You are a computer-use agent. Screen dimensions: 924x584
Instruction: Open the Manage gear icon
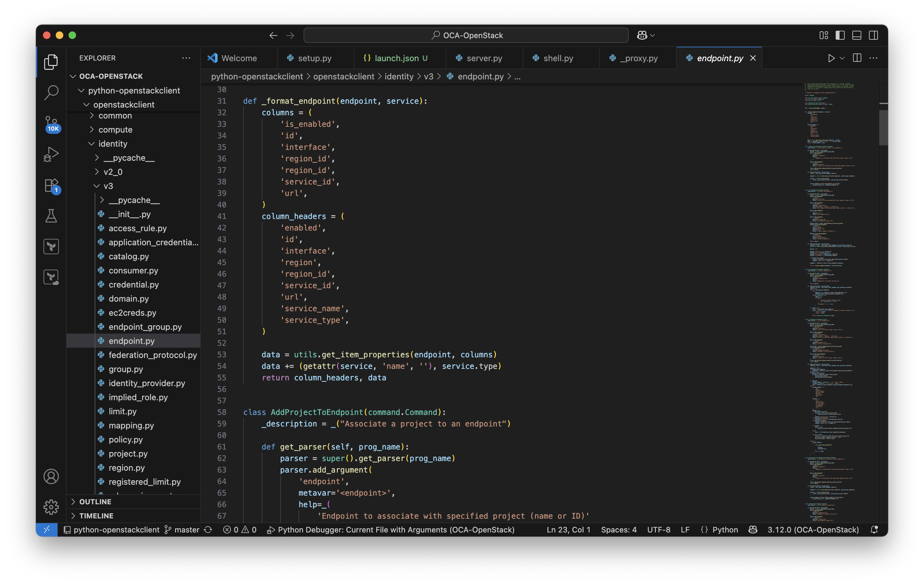(x=51, y=507)
